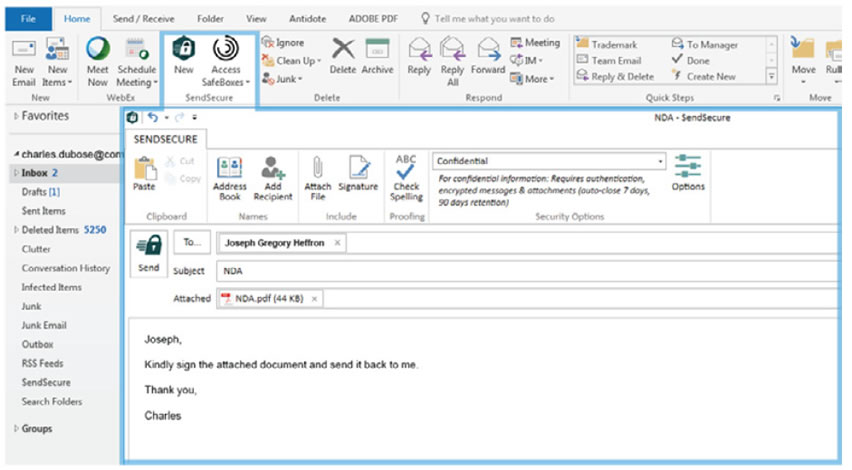Viewport: 852px width, 470px height.
Task: Open the Schedule Meeting WebEx dropdown
Action: point(136,62)
